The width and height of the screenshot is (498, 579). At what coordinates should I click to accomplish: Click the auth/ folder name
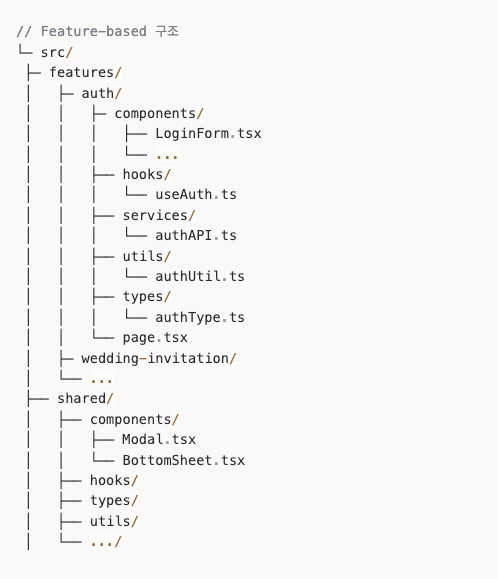102,93
